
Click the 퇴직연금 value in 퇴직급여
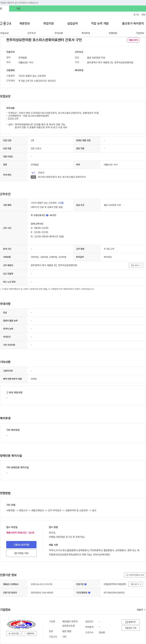click(x=108, y=257)
